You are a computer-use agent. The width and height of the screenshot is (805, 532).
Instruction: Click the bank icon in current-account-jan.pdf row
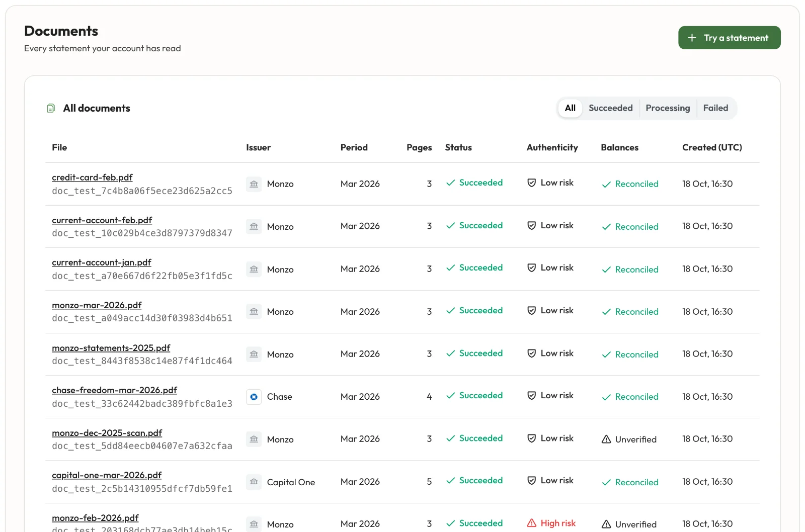click(x=254, y=269)
